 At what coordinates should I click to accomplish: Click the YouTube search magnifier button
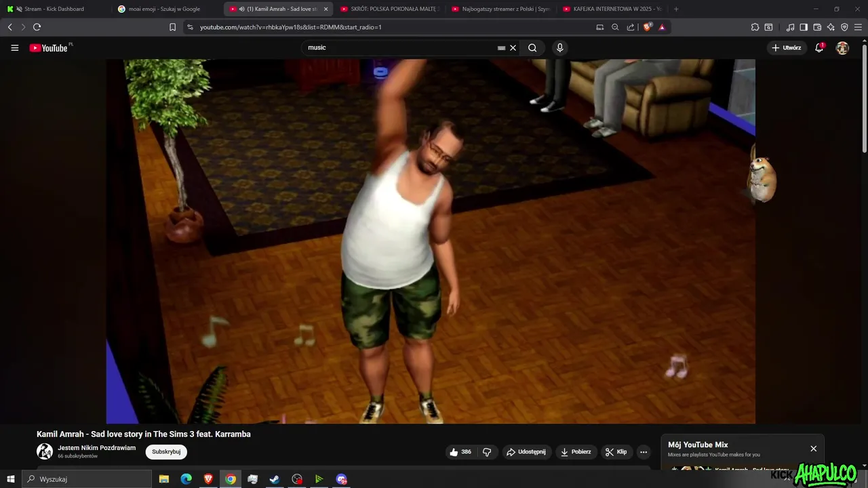(532, 47)
